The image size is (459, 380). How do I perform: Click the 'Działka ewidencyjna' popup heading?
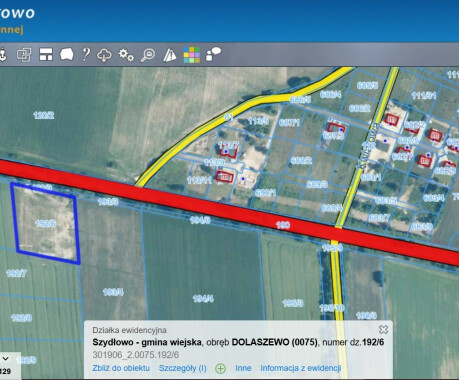click(x=129, y=330)
